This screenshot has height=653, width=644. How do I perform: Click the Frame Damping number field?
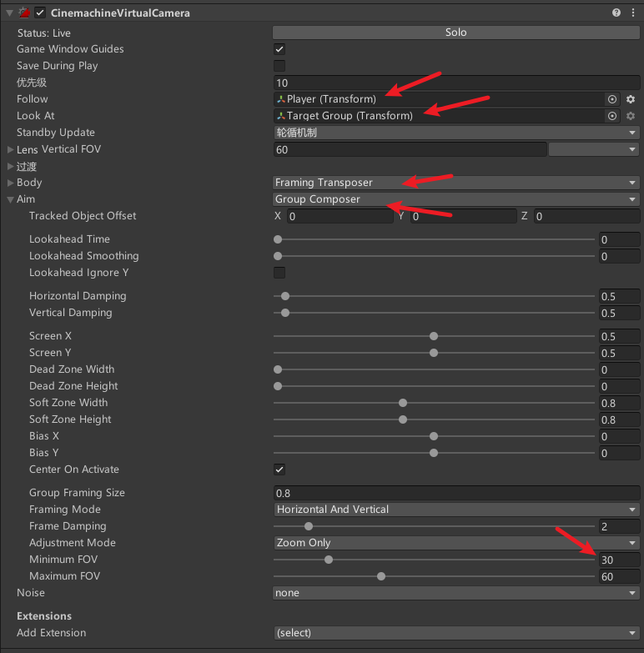pos(620,526)
